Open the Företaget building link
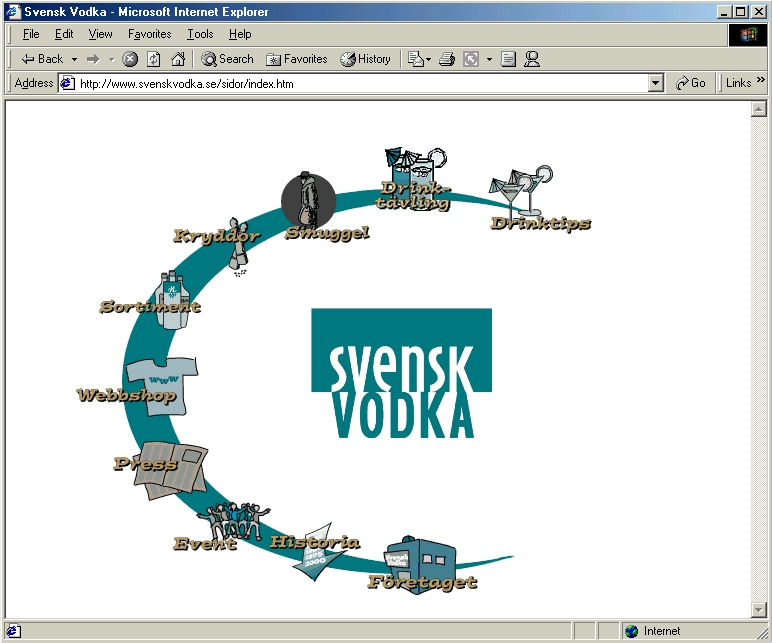 420,565
